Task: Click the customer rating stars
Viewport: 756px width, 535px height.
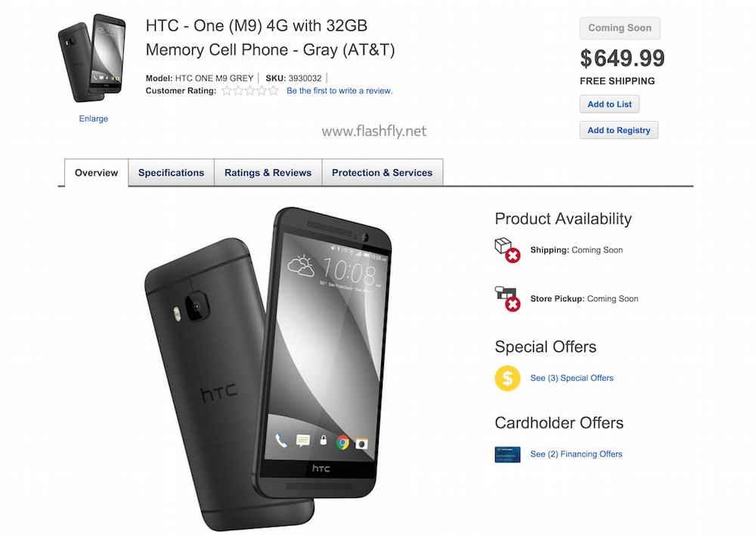Action: point(249,91)
